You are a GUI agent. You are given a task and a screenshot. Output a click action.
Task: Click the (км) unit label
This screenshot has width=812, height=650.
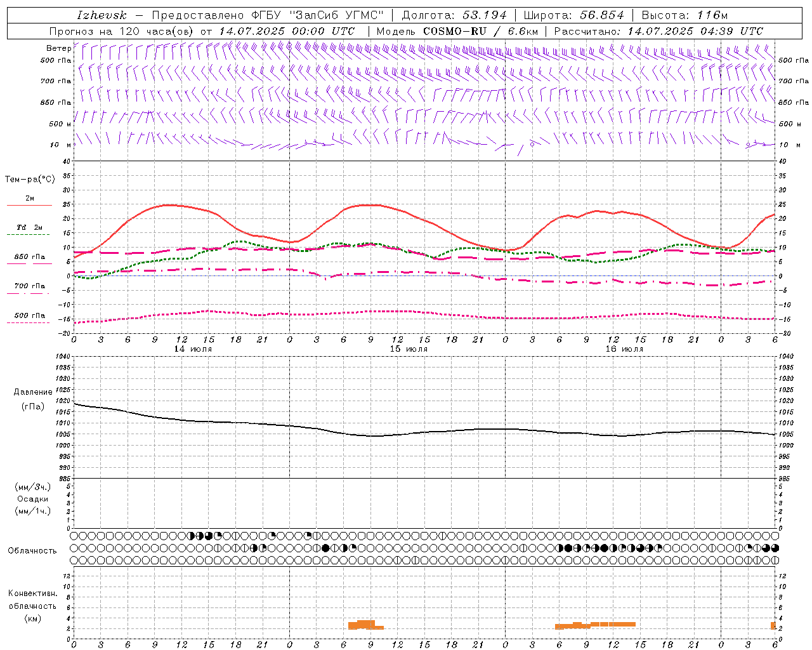tap(32, 618)
